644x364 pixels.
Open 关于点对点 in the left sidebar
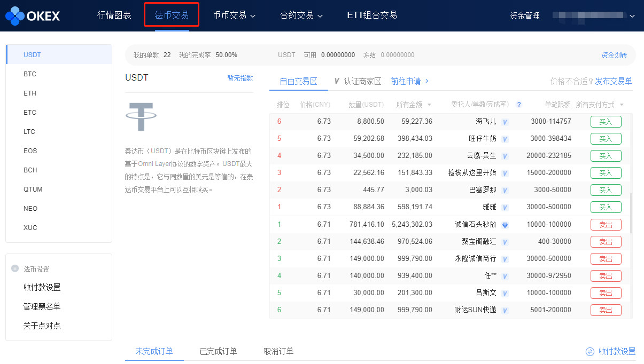42,326
